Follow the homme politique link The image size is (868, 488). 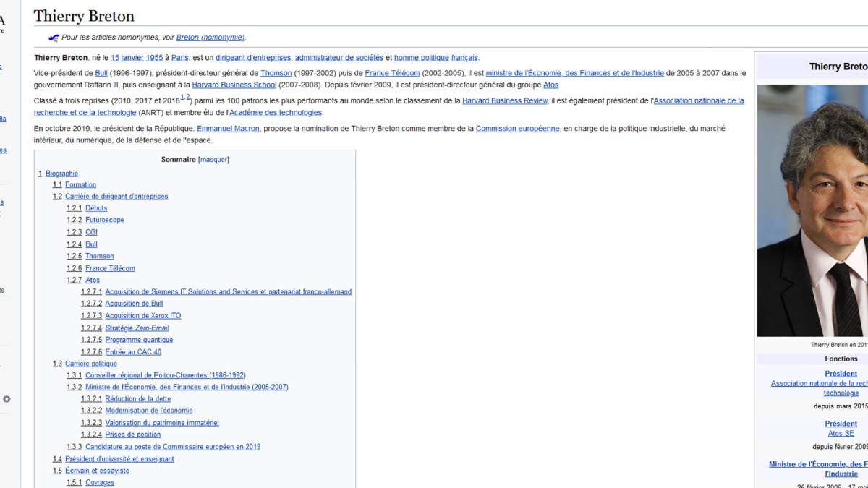coord(422,58)
